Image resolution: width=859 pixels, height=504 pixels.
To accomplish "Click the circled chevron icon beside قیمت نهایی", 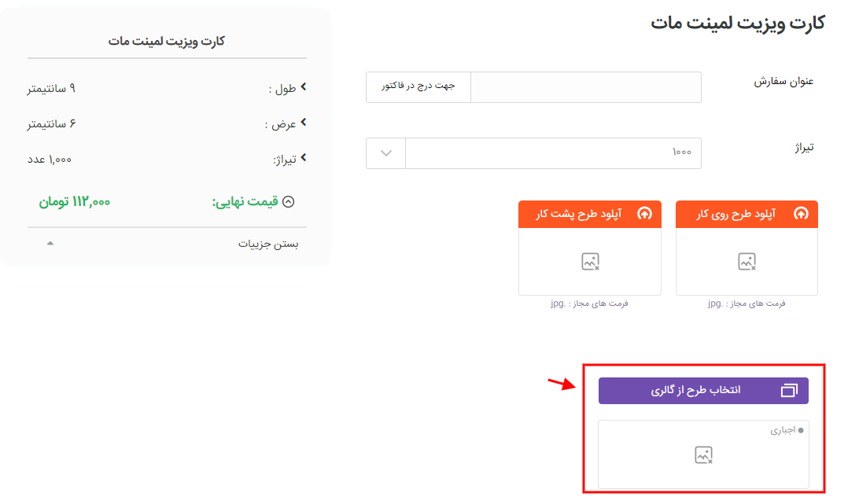I will tap(288, 201).
